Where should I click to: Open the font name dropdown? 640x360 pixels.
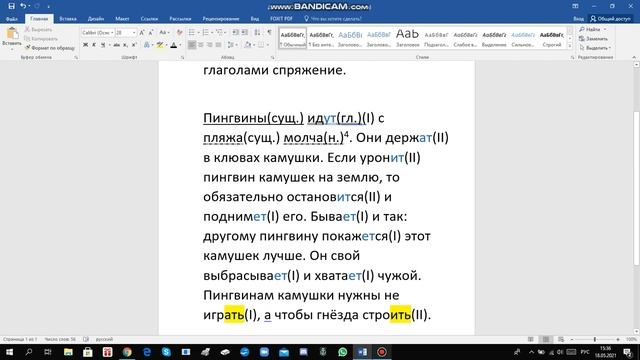coord(112,33)
